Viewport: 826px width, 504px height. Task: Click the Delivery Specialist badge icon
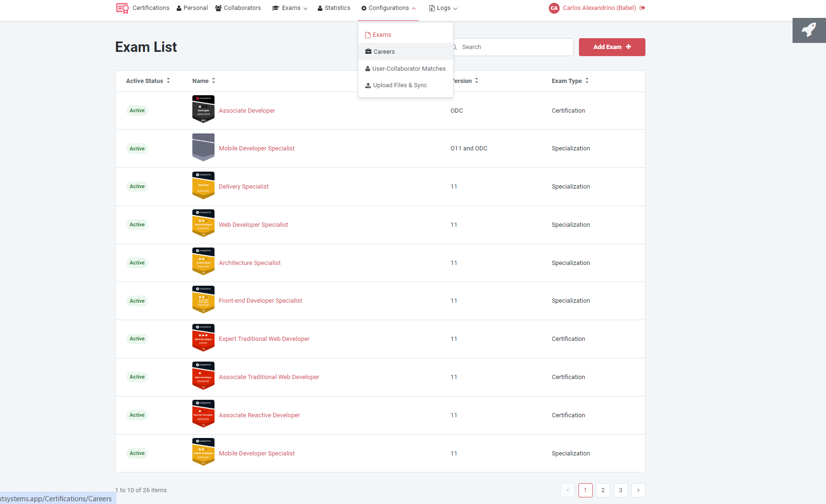203,185
